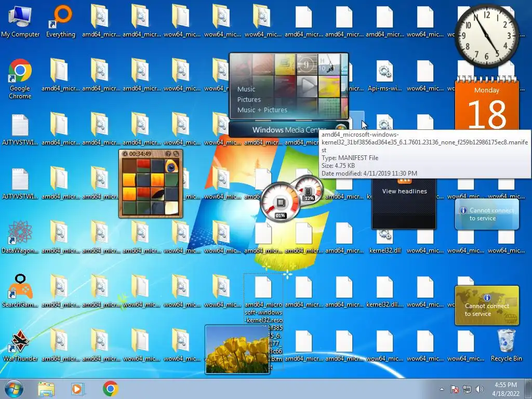This screenshot has width=532, height=399.
Task: Click the tulips slide show thumbnail
Action: pos(237,350)
